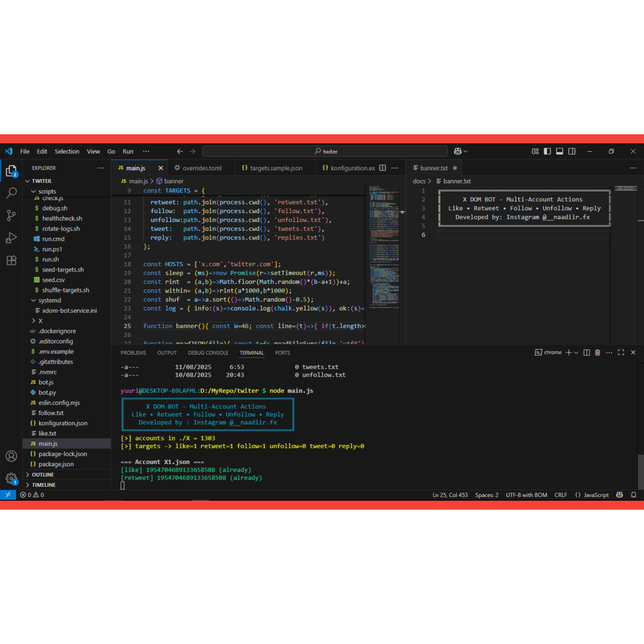
Task: Click the remote window status icon
Action: (x=8, y=495)
